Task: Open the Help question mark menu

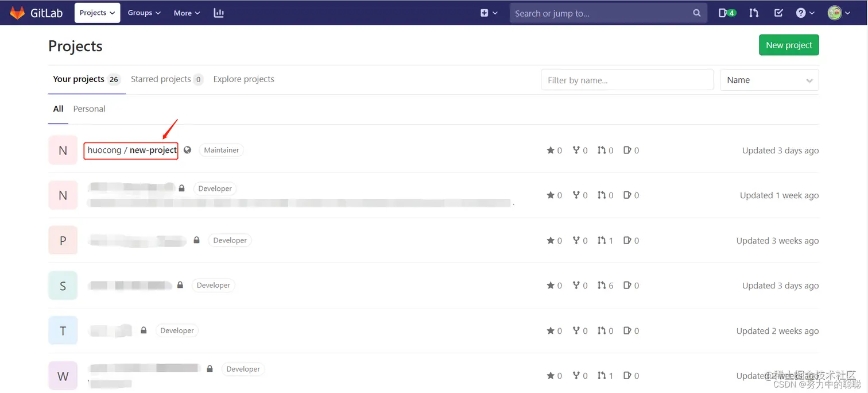Action: [x=805, y=13]
